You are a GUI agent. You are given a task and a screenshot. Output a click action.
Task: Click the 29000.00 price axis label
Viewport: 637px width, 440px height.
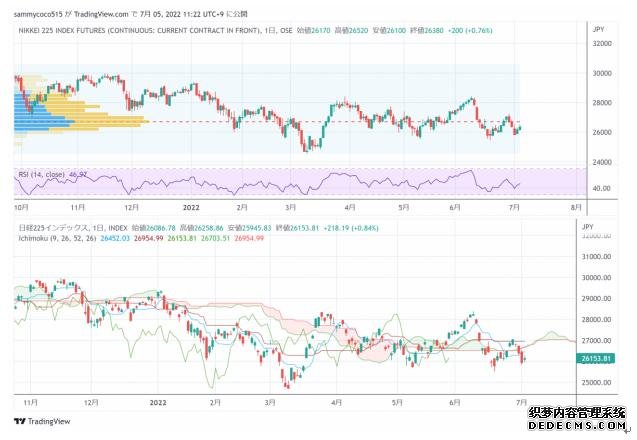pyautogui.click(x=596, y=298)
